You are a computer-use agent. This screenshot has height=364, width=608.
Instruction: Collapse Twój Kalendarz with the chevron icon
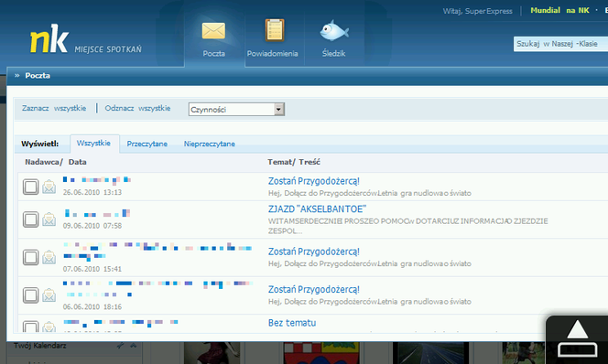tap(134, 346)
